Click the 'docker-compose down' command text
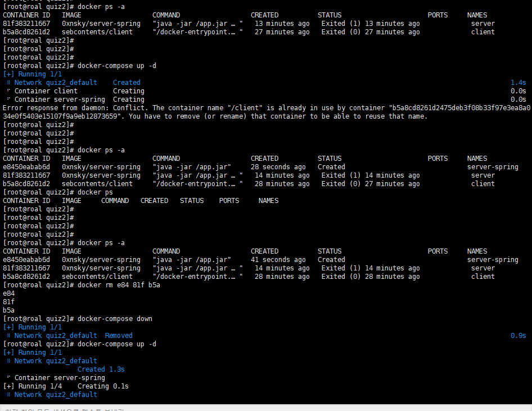532x411 pixels. [x=115, y=319]
